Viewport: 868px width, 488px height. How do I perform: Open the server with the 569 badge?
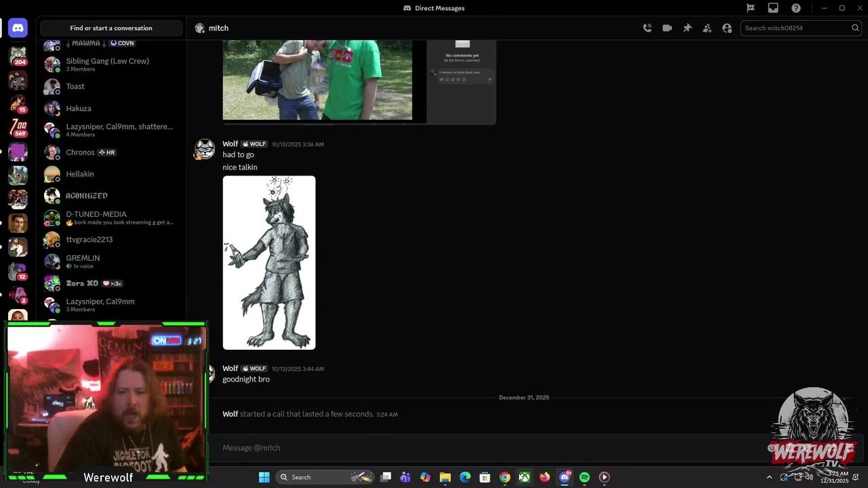(18, 127)
